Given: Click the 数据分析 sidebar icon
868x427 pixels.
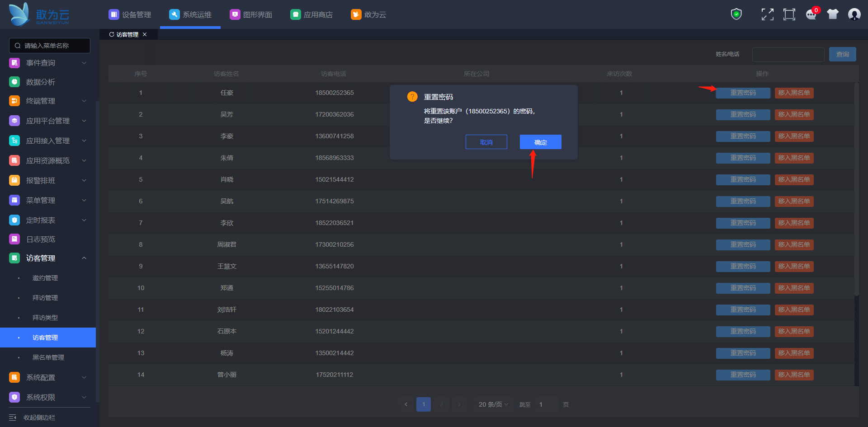Looking at the screenshot, I should pos(14,82).
